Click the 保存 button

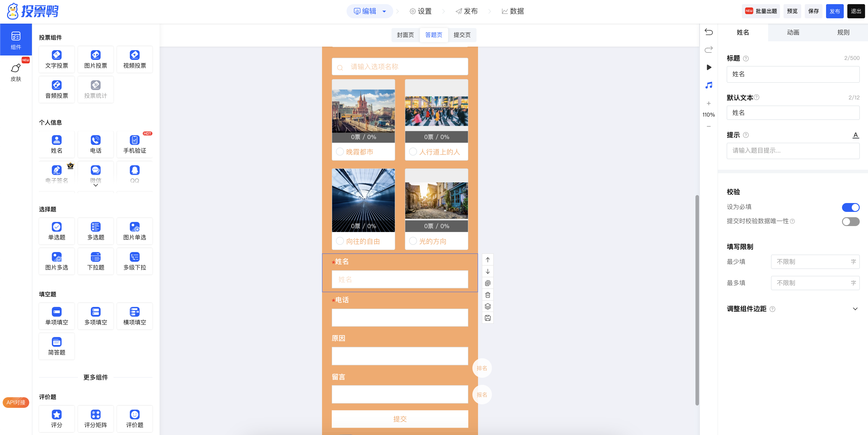click(x=813, y=12)
